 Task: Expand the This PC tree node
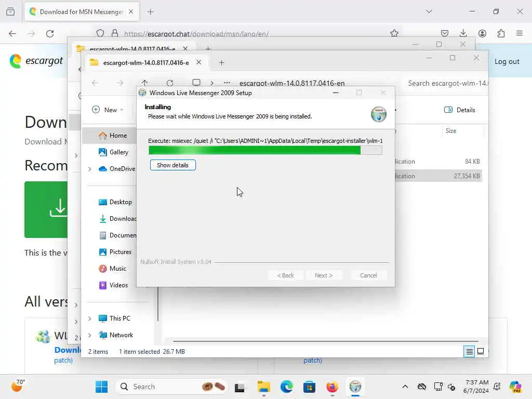89,318
